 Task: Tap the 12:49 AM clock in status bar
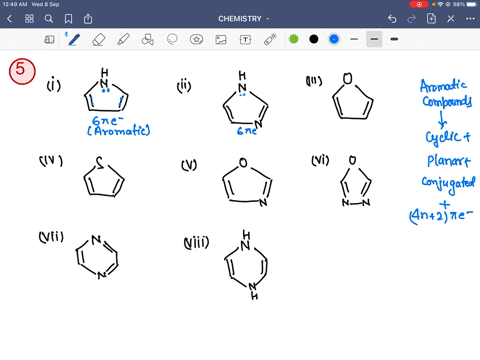(15, 4)
